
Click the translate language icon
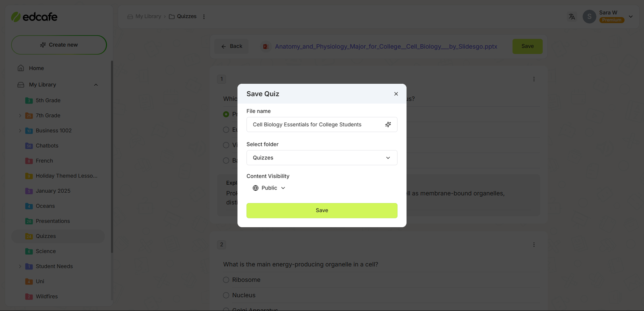click(572, 16)
